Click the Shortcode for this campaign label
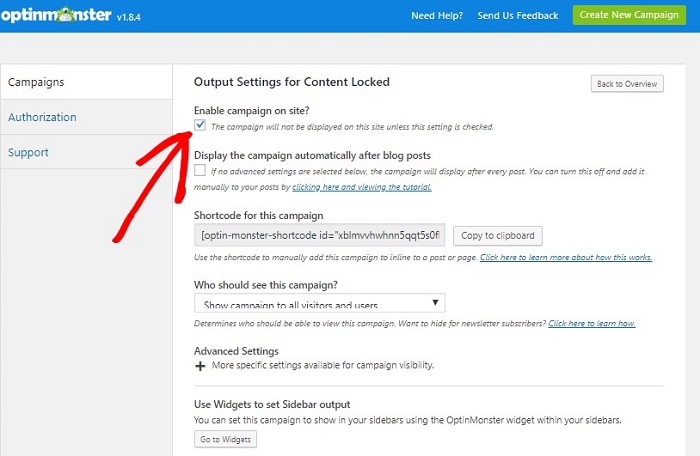 [x=258, y=215]
